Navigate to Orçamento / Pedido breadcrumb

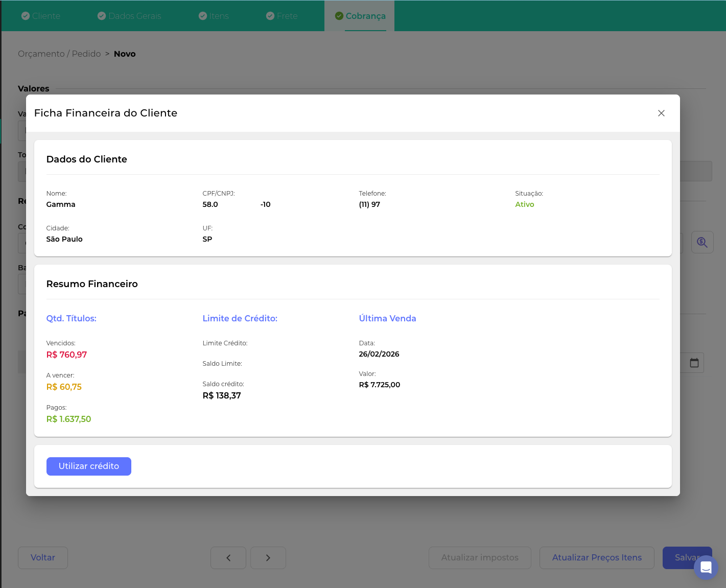pos(59,54)
